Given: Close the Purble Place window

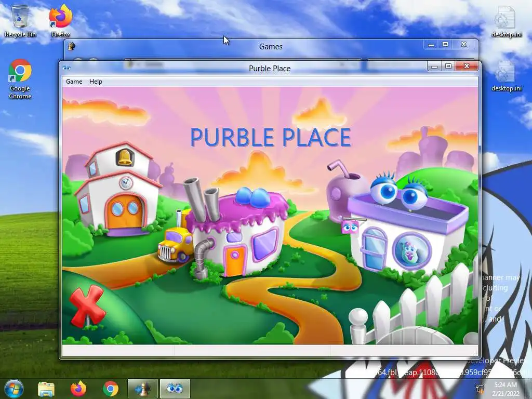Looking at the screenshot, I should coord(467,66).
